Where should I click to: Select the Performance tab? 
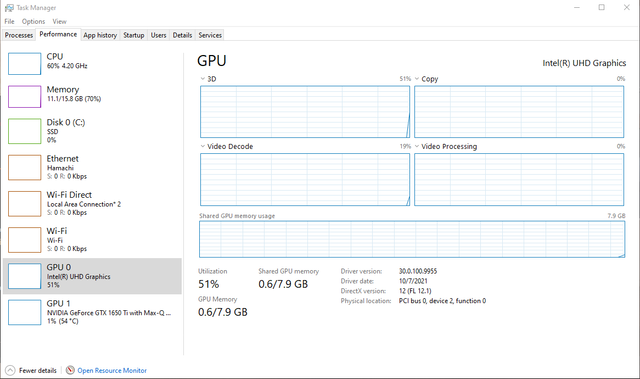click(x=58, y=34)
